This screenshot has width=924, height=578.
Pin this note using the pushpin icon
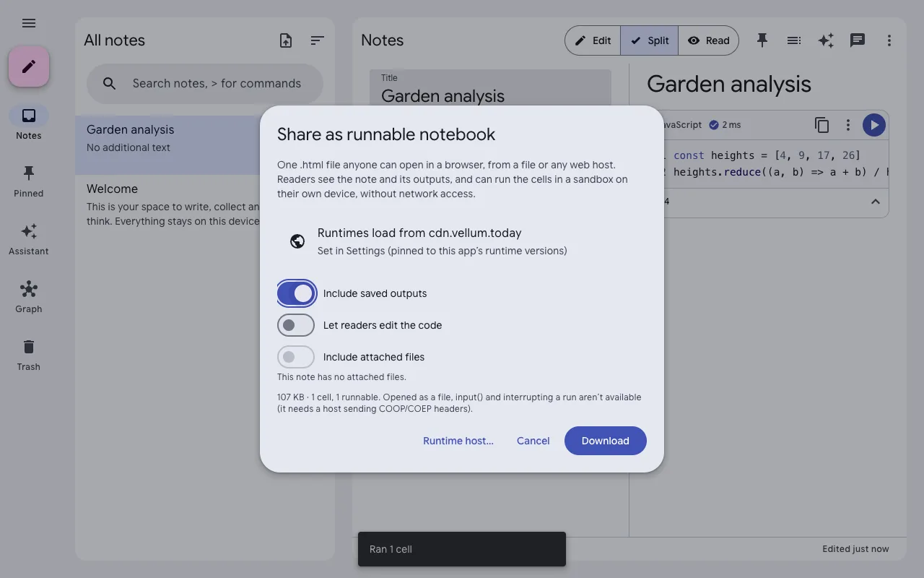point(762,40)
